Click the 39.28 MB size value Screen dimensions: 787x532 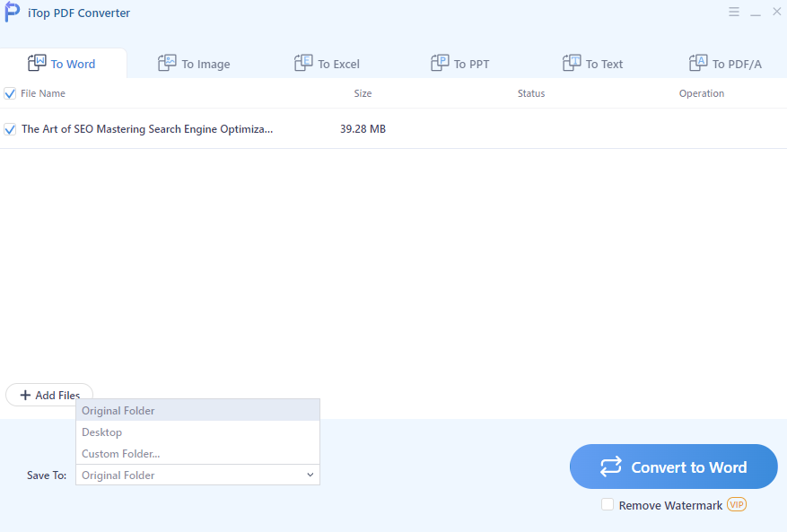(x=363, y=129)
